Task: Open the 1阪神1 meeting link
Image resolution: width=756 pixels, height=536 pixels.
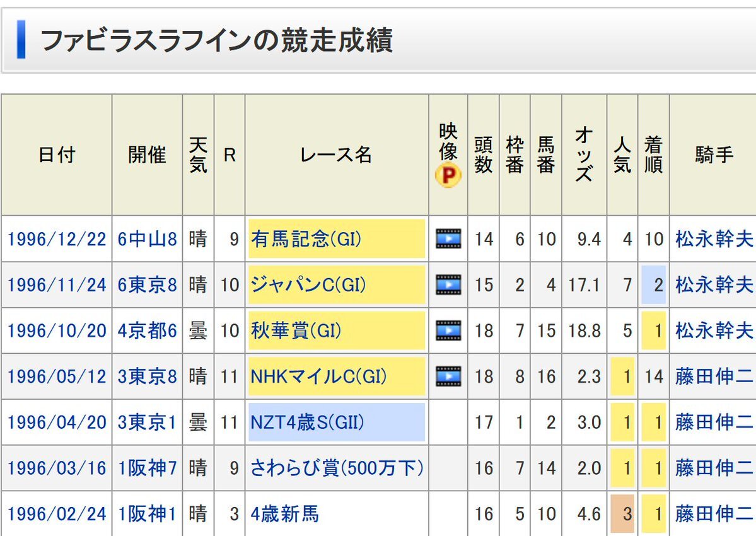Action: point(147,514)
